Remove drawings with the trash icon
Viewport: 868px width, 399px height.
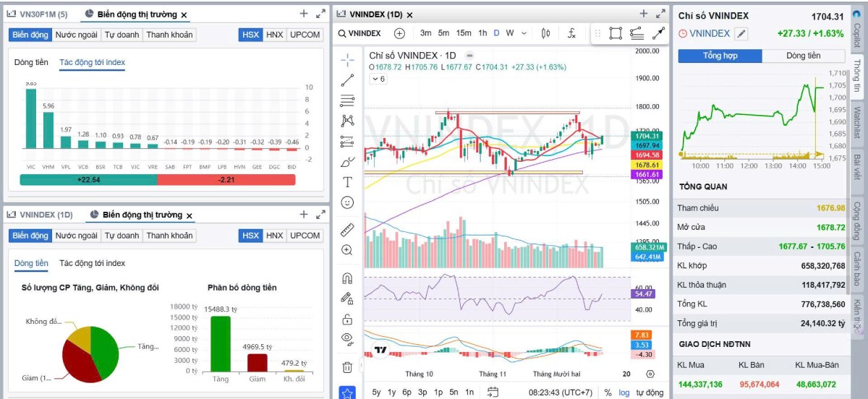[x=347, y=367]
